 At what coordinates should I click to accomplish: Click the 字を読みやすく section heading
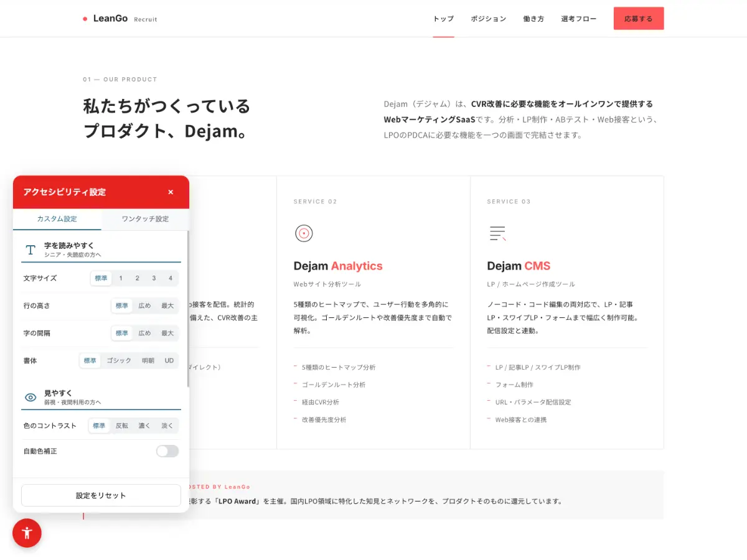(x=69, y=246)
